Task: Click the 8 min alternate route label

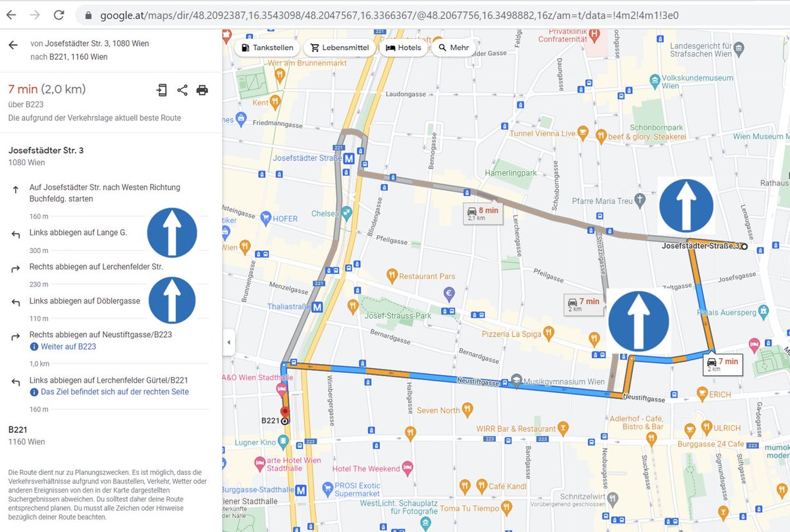Action: tap(484, 213)
